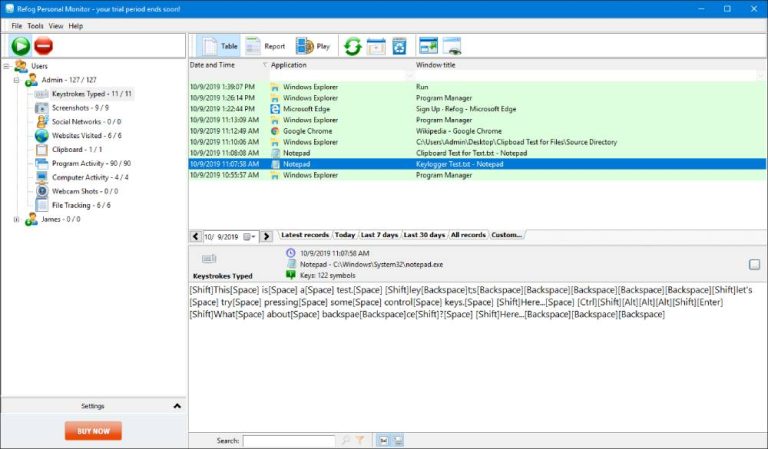Click the Settings panel header
The height and width of the screenshot is (449, 768).
93,406
